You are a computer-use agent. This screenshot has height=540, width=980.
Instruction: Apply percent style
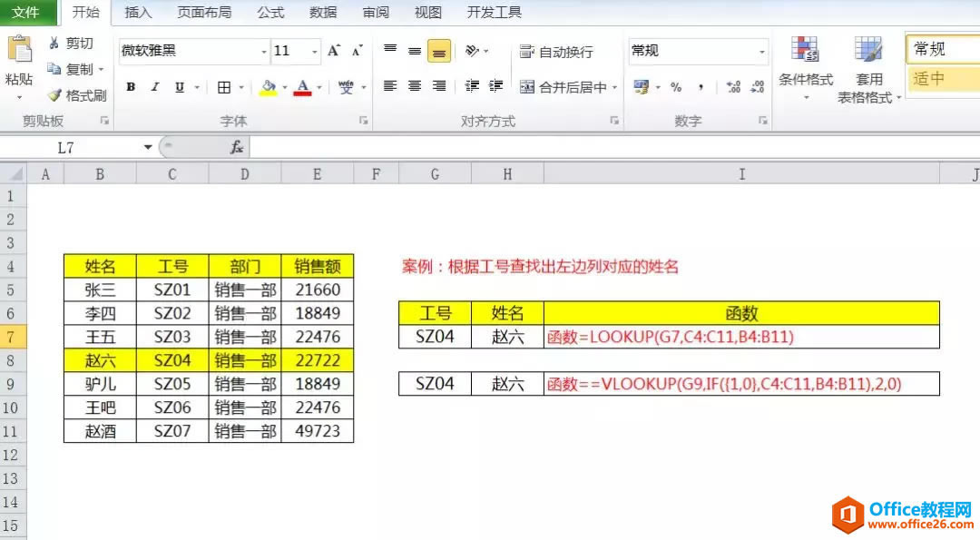676,87
